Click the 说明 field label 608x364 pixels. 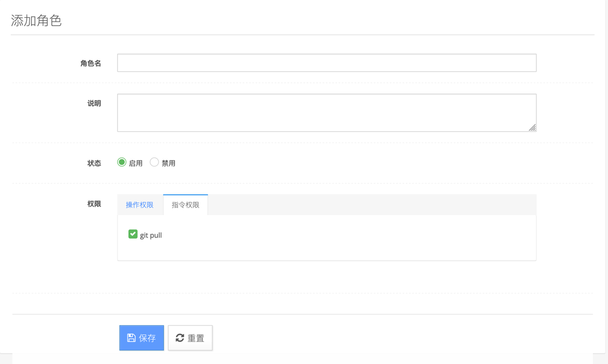(x=94, y=104)
